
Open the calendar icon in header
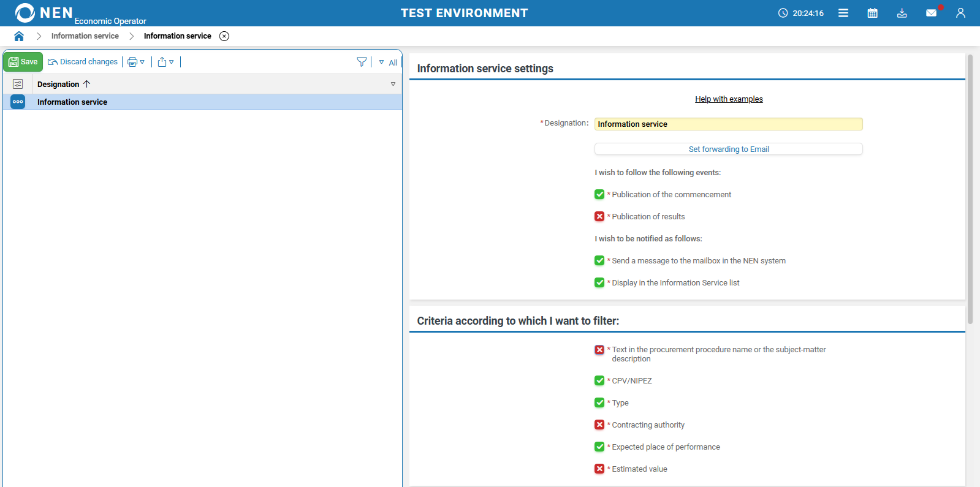point(873,13)
